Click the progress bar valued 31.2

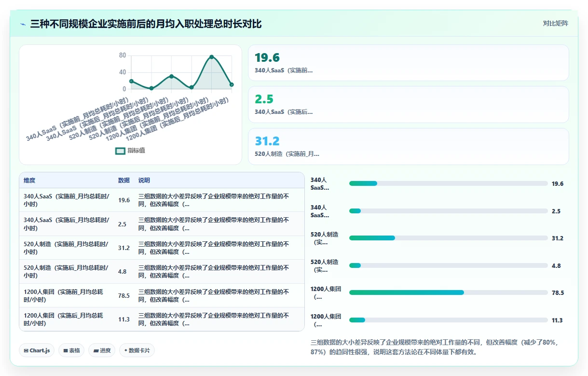tap(448, 238)
